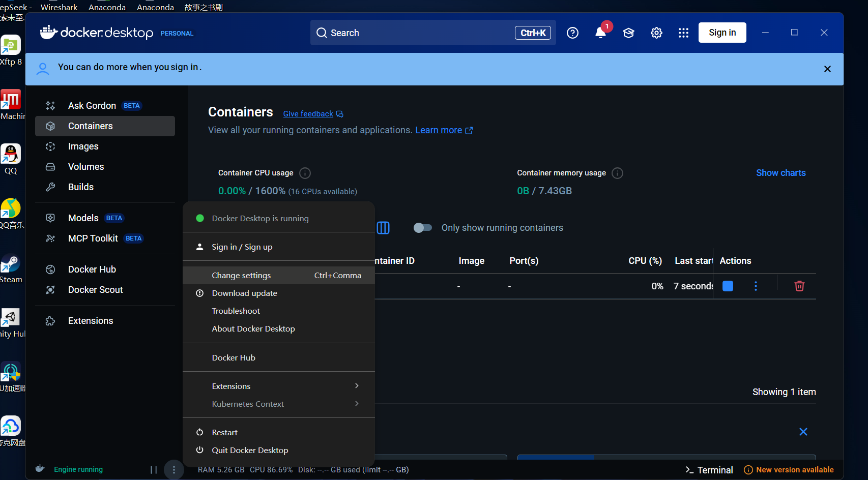
Task: Open Docker Hub in the sidebar
Action: pos(105,269)
